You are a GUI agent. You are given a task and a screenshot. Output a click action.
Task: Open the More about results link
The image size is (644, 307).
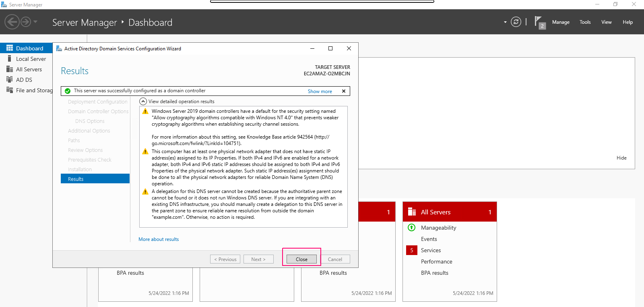159,239
